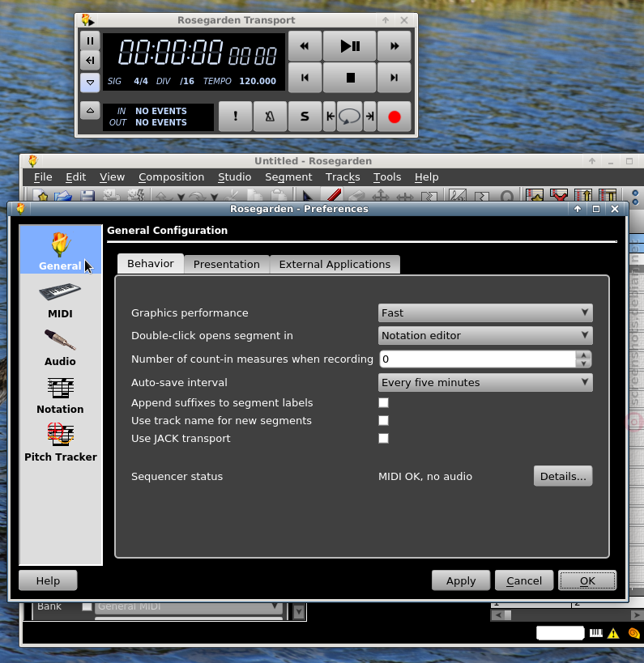The height and width of the screenshot is (663, 644).
Task: Open the Studio menu
Action: tap(234, 176)
